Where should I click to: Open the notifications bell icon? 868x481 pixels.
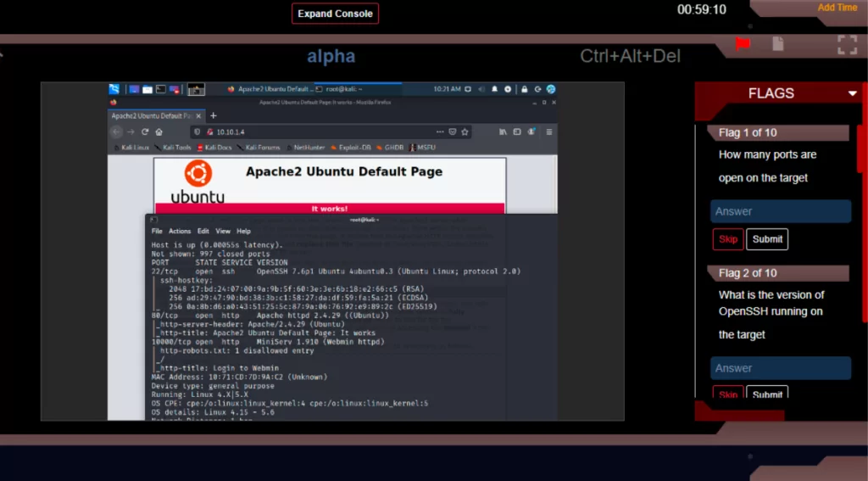(494, 89)
